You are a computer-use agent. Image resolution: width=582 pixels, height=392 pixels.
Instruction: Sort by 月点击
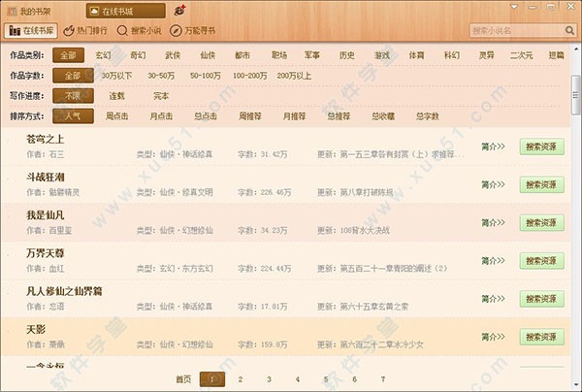(x=161, y=116)
